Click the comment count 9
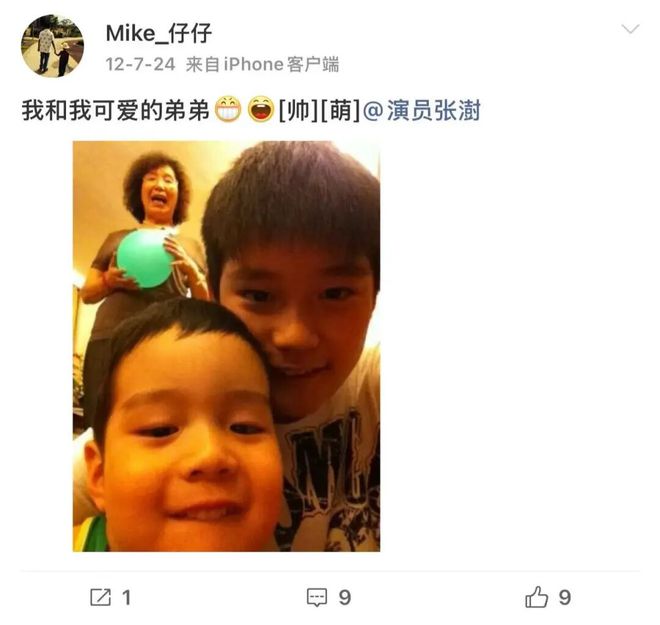Viewport: 660px width, 625px height. click(345, 598)
